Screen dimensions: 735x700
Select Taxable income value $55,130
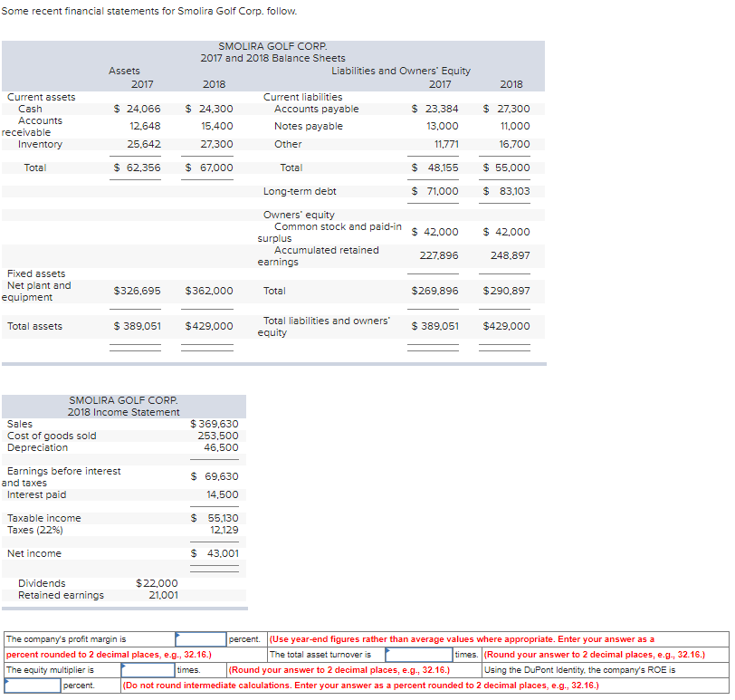click(215, 518)
